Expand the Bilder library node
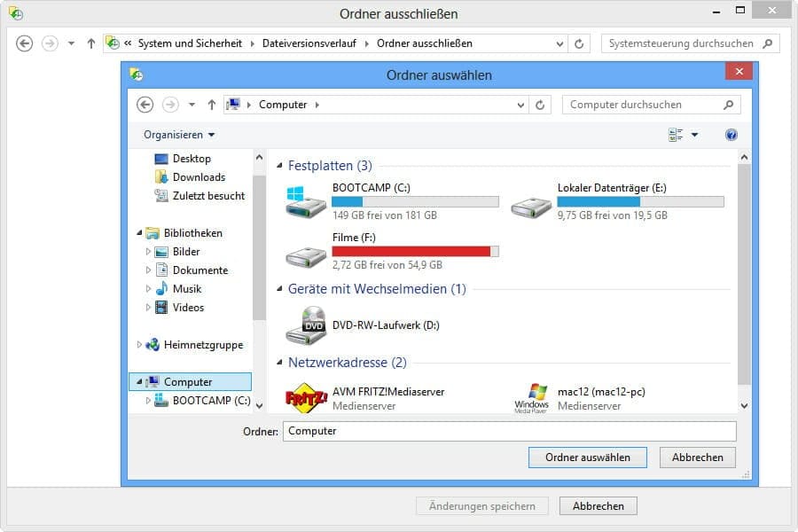798x532 pixels. [x=149, y=252]
